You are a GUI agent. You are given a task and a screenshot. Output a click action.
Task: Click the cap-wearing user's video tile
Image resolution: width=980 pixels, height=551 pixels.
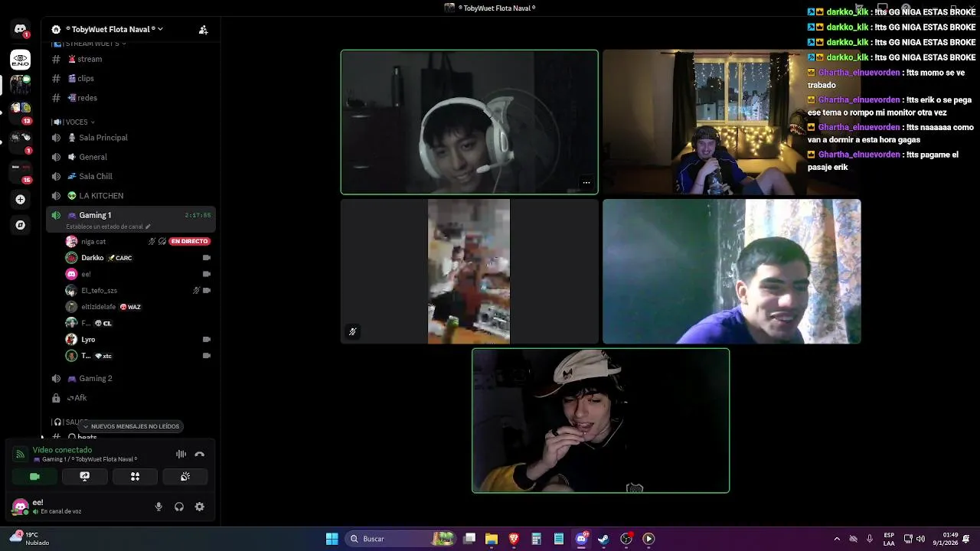(x=601, y=421)
